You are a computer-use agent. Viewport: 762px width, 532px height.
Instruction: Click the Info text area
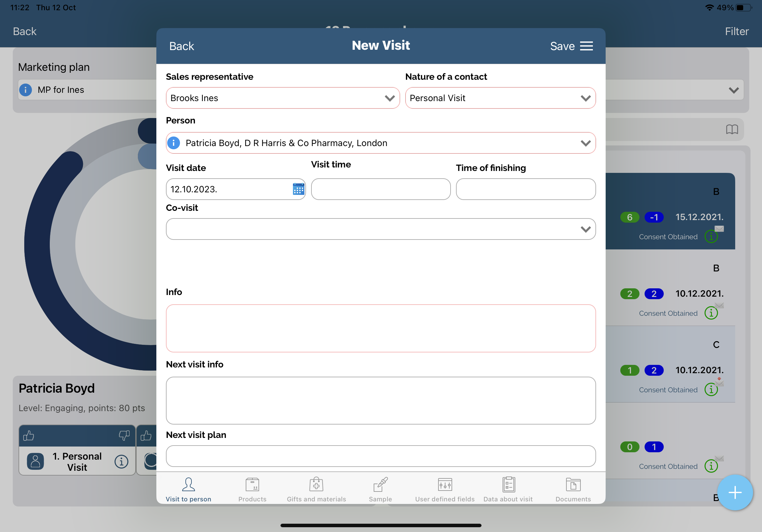(381, 328)
